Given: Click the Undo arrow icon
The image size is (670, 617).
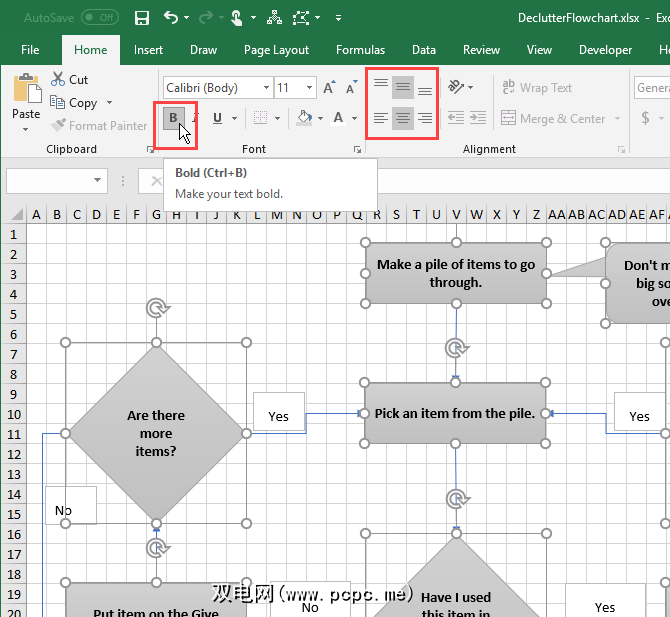Looking at the screenshot, I should [171, 18].
